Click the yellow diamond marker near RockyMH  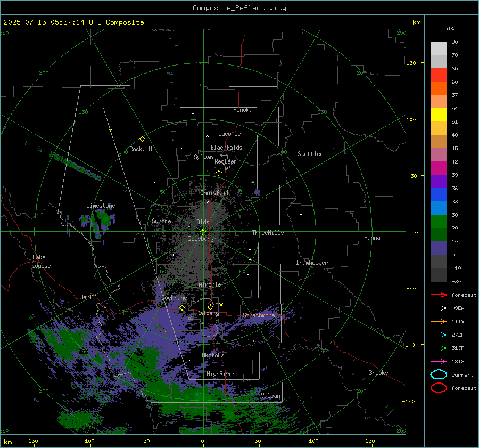click(x=142, y=139)
